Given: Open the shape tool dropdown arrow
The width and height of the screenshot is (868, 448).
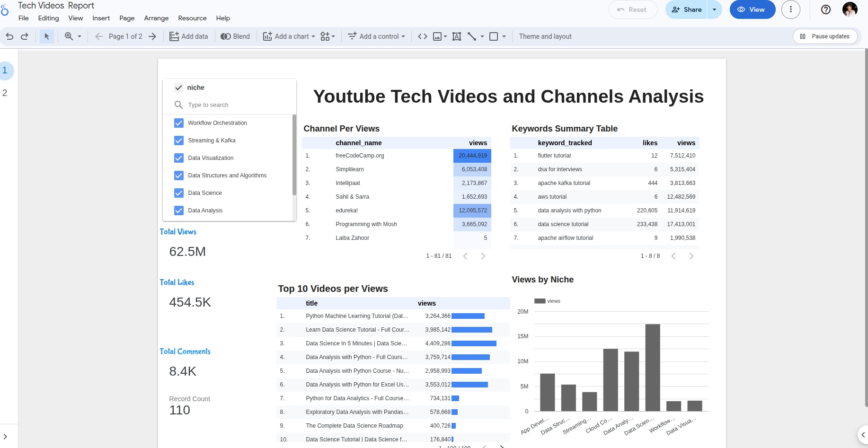Looking at the screenshot, I should pos(504,36).
